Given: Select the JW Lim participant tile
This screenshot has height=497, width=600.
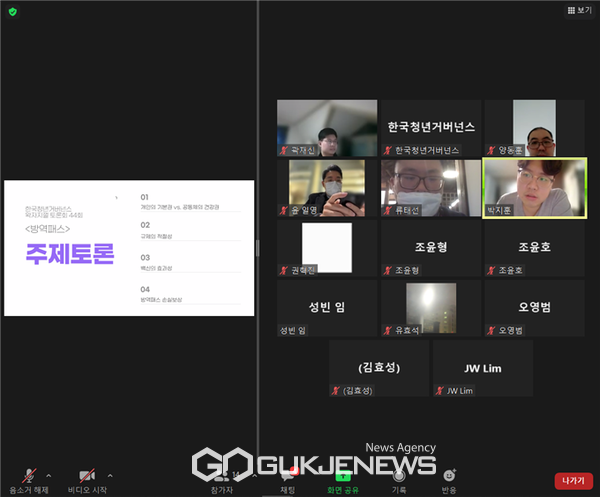Looking at the screenshot, I should (483, 368).
